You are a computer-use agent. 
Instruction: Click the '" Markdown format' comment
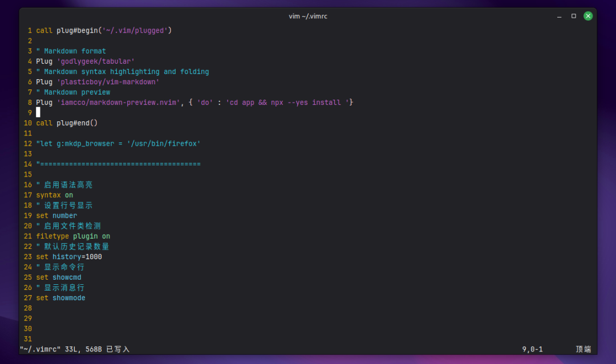71,51
